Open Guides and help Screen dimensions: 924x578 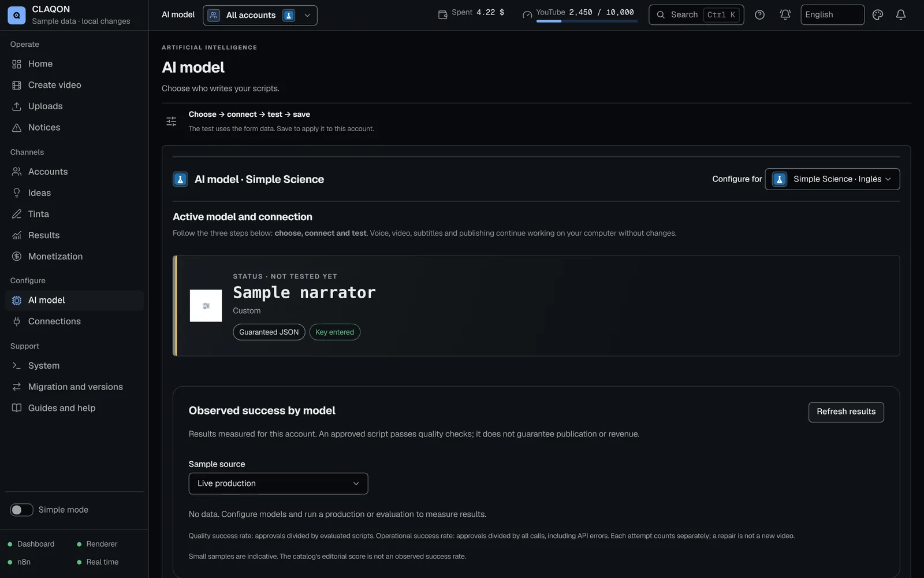pos(74,408)
